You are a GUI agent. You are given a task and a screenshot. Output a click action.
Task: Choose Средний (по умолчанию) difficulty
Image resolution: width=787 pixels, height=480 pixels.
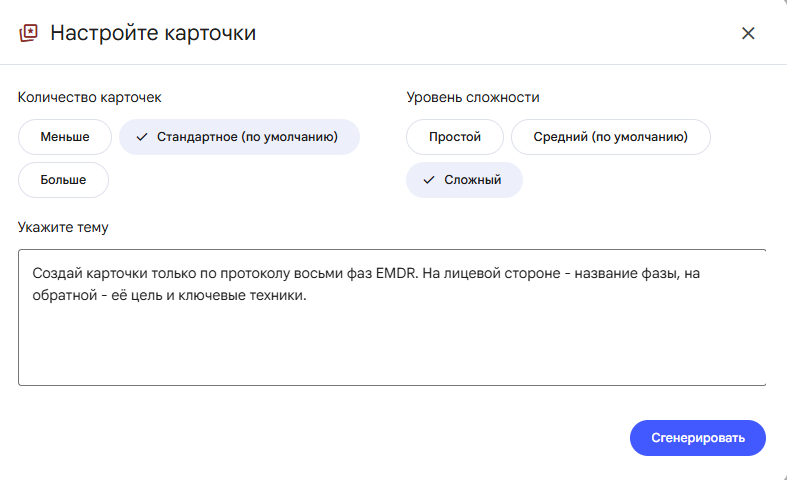coord(610,137)
